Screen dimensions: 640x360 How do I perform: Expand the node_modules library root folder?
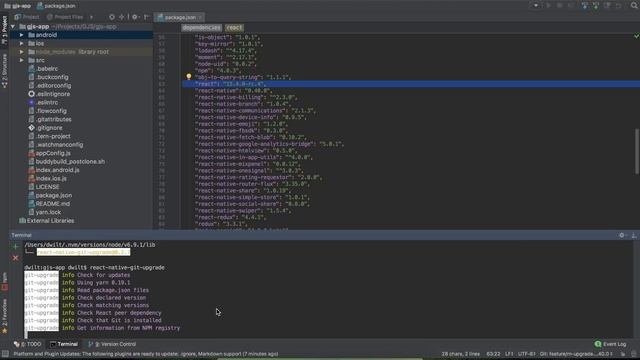22,52
